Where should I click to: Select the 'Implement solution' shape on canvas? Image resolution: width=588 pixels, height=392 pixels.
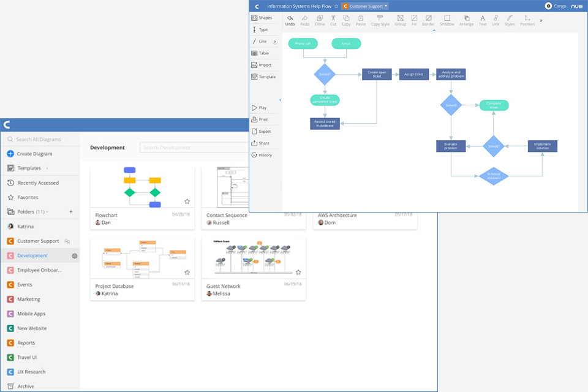pyautogui.click(x=542, y=146)
